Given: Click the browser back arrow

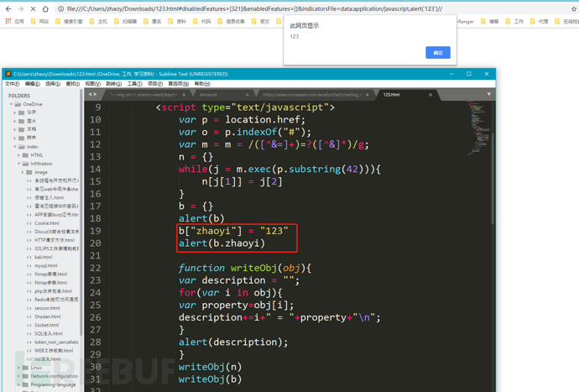Looking at the screenshot, I should (8, 9).
